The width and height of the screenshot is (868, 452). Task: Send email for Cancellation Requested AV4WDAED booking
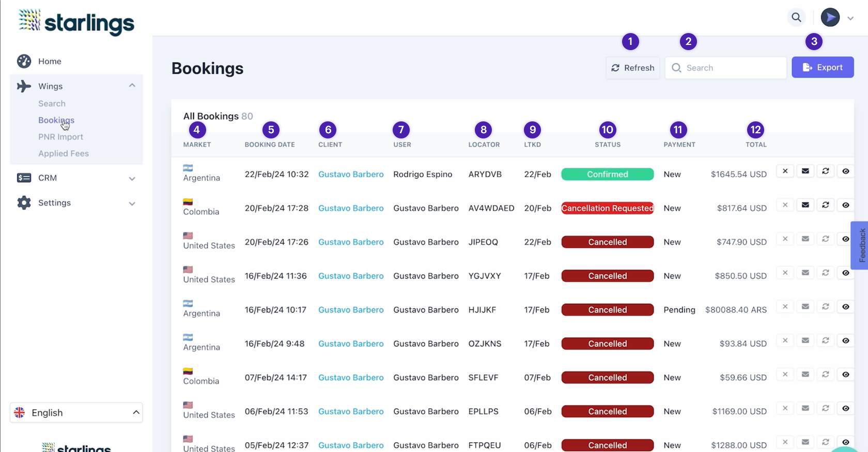pos(805,205)
